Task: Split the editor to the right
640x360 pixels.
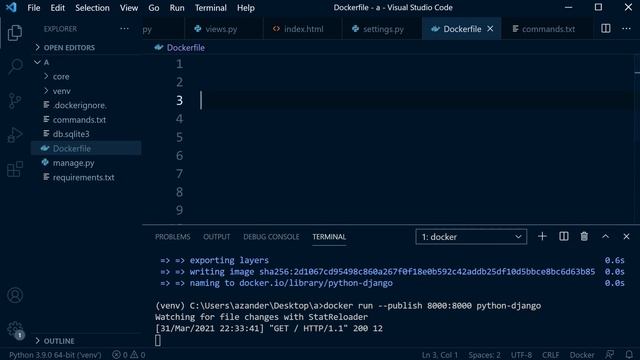Action: coord(606,29)
